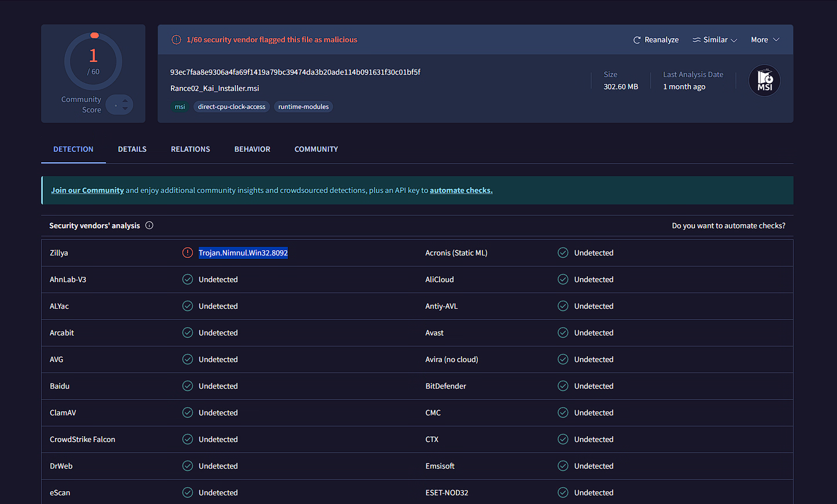This screenshot has width=837, height=504.
Task: Open the Similar dropdown menu
Action: pyautogui.click(x=715, y=40)
